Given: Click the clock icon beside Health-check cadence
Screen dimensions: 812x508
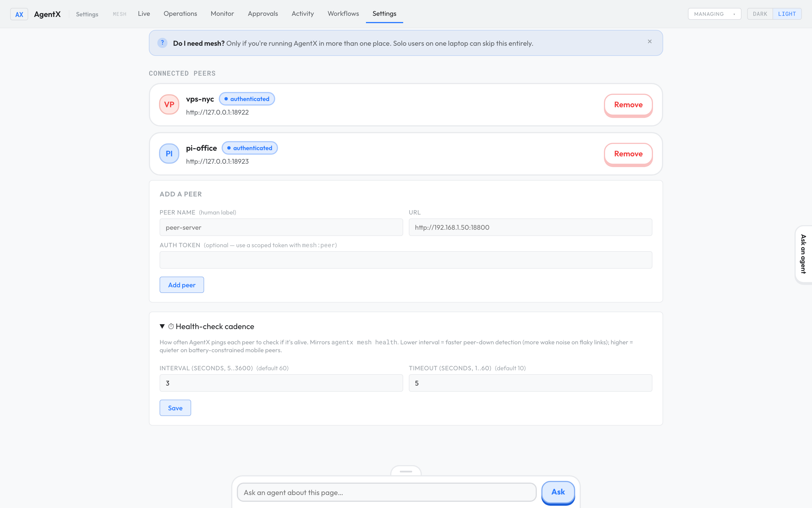Looking at the screenshot, I should [171, 326].
